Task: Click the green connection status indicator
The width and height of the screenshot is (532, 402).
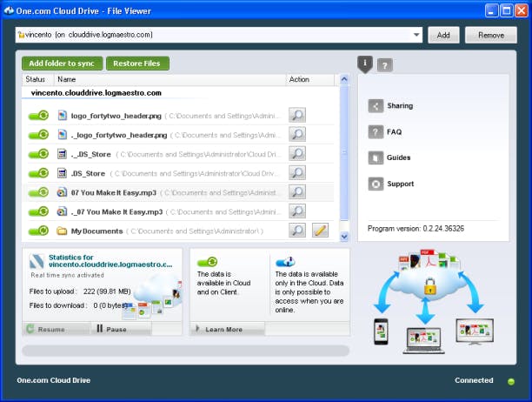Action: pyautogui.click(x=511, y=381)
